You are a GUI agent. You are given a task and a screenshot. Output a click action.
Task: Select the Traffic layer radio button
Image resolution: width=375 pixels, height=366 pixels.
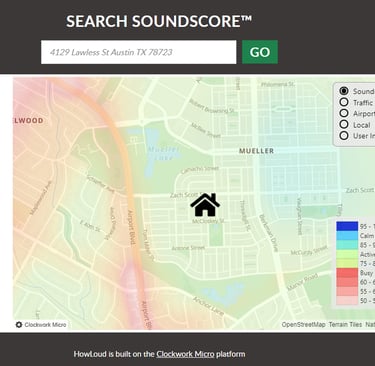pyautogui.click(x=344, y=102)
